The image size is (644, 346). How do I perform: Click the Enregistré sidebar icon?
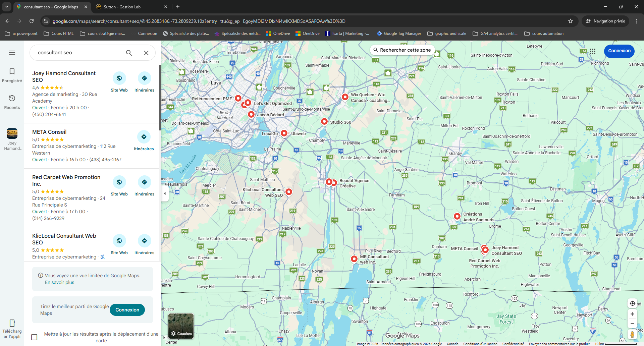(12, 74)
